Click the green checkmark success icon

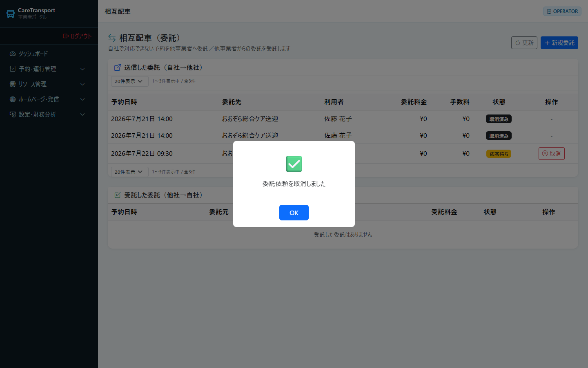pyautogui.click(x=294, y=164)
